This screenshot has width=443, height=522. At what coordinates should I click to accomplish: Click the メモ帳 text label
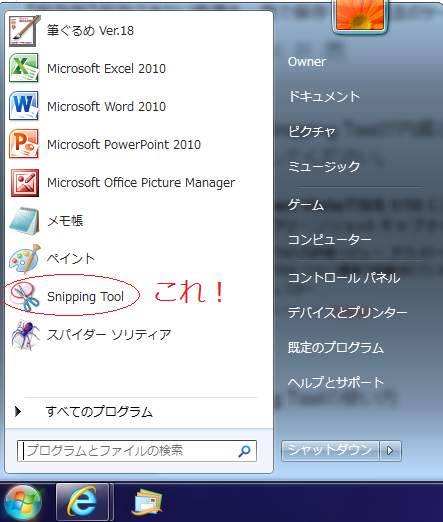click(x=65, y=221)
